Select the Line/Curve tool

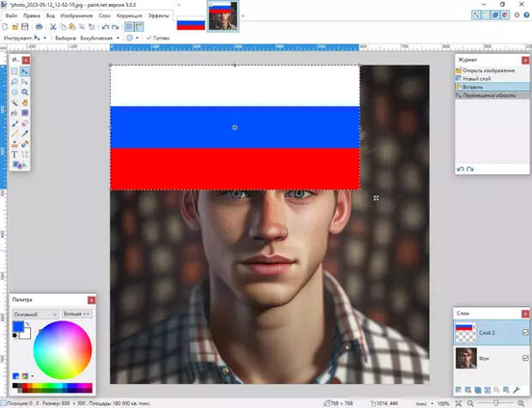(x=24, y=155)
